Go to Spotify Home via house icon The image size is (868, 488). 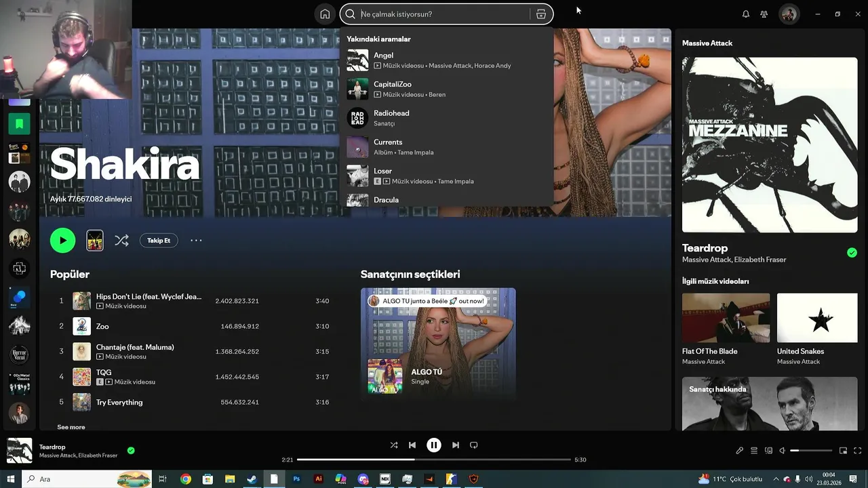tap(325, 14)
